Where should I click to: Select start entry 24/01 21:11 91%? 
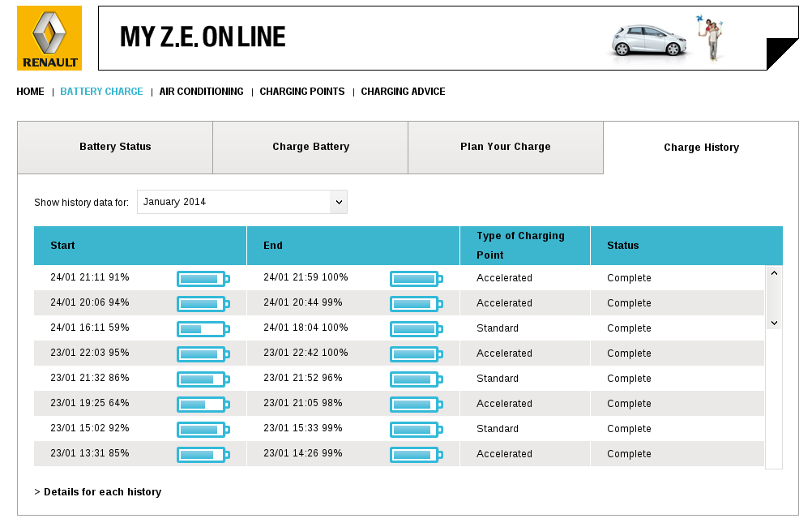90,277
